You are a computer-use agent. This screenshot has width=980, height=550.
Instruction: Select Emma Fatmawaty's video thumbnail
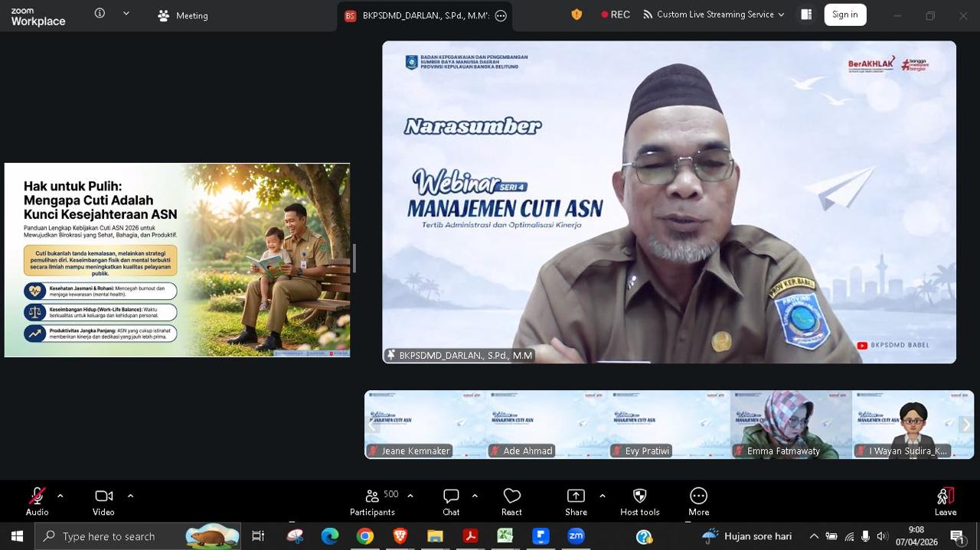click(790, 425)
